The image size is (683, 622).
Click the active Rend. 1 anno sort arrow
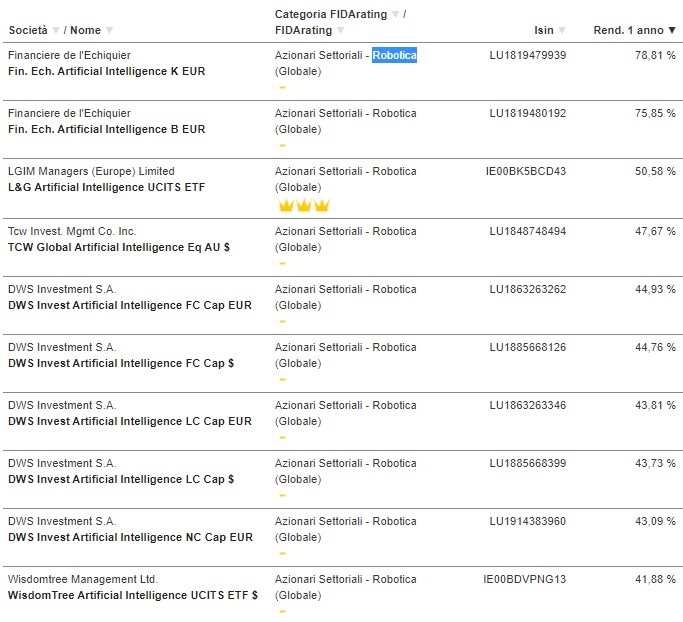coord(672,30)
